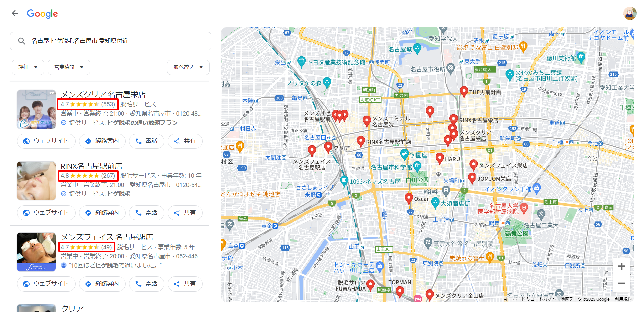644x312 pixels.
Task: Click the 御園座 theater marker
Action: coord(404,154)
